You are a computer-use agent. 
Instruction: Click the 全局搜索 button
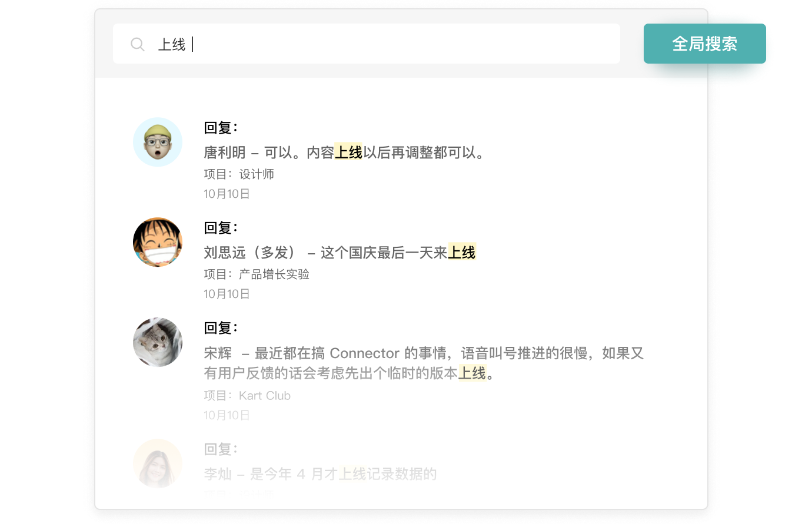click(x=704, y=44)
